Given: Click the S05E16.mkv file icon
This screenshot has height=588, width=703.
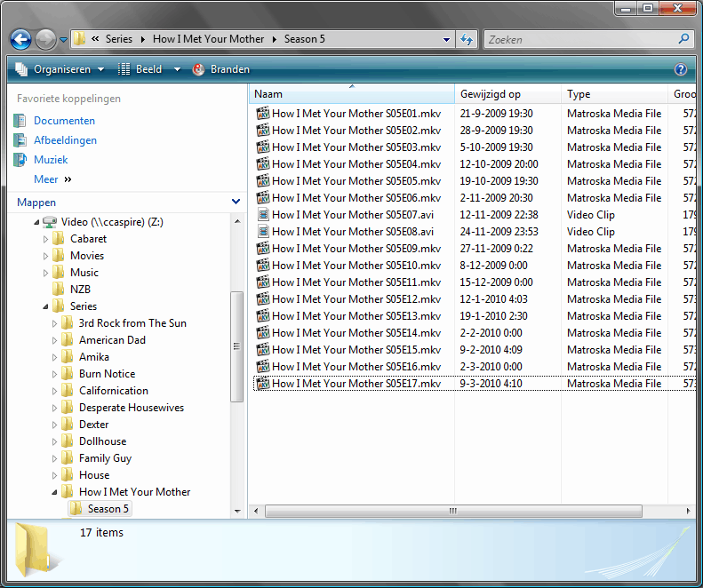Looking at the screenshot, I should tap(263, 367).
